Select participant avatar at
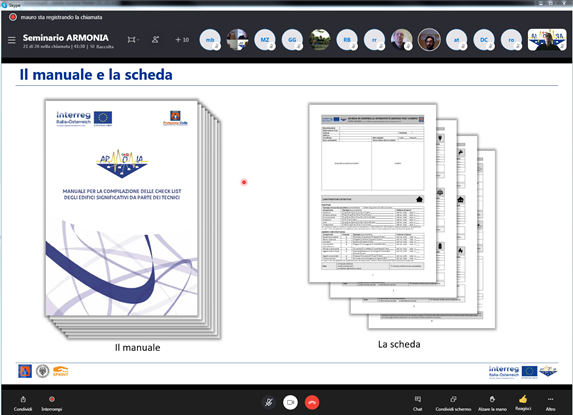Screen dimensions: 573x415 coord(457,39)
